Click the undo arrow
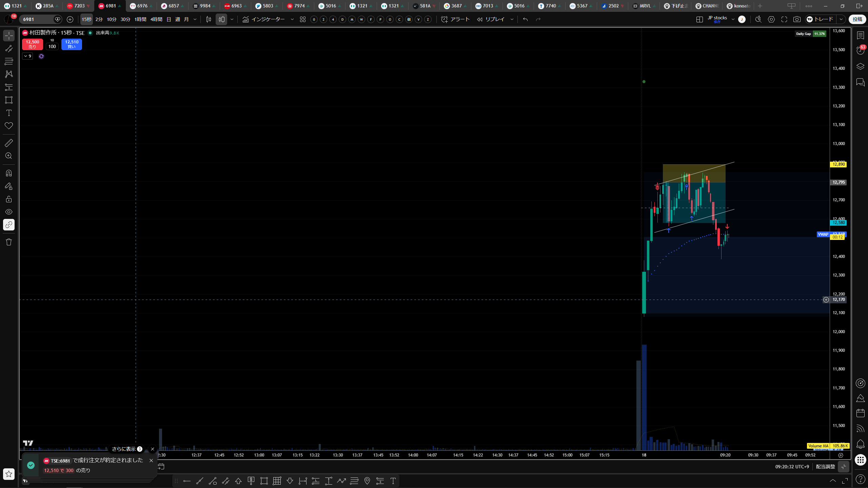The image size is (868, 488). pyautogui.click(x=525, y=20)
